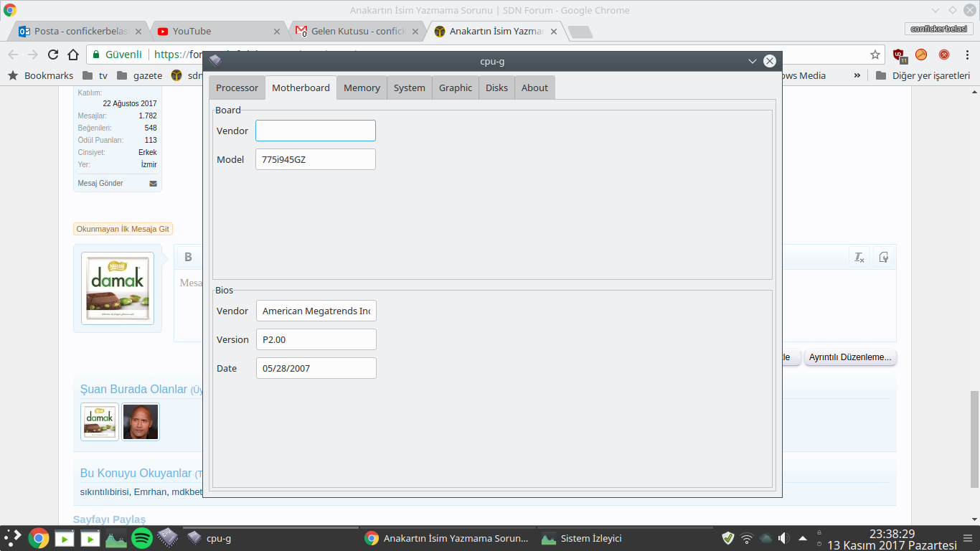Open the About tab in cpu-g
The width and height of the screenshot is (980, 551).
(534, 88)
